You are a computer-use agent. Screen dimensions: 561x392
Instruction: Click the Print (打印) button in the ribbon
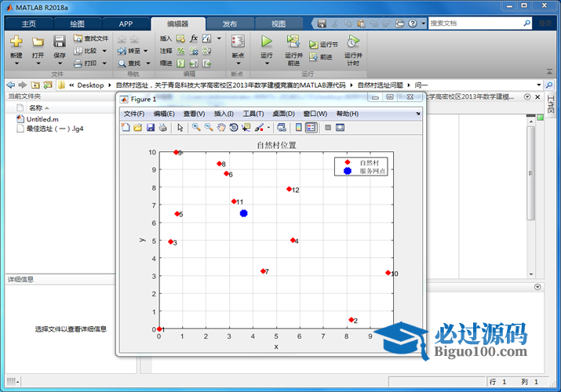(x=86, y=64)
